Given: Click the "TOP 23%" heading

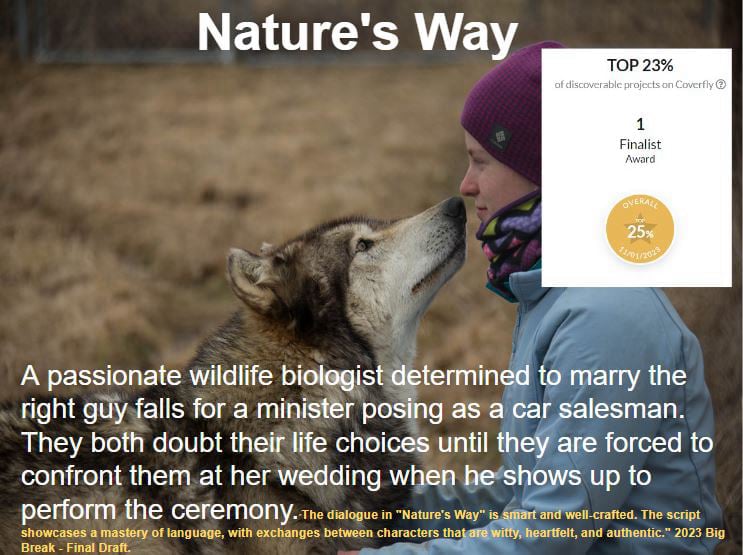Looking at the screenshot, I should (x=640, y=65).
